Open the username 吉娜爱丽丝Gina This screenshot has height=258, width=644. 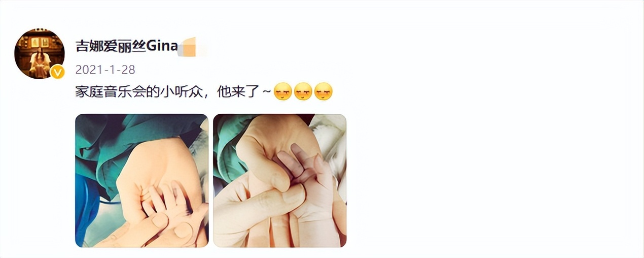click(127, 46)
